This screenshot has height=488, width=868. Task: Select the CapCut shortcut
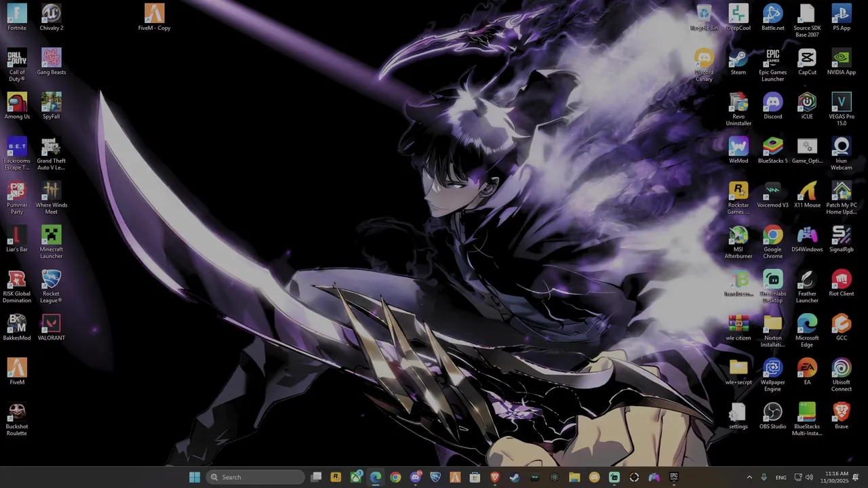[807, 62]
